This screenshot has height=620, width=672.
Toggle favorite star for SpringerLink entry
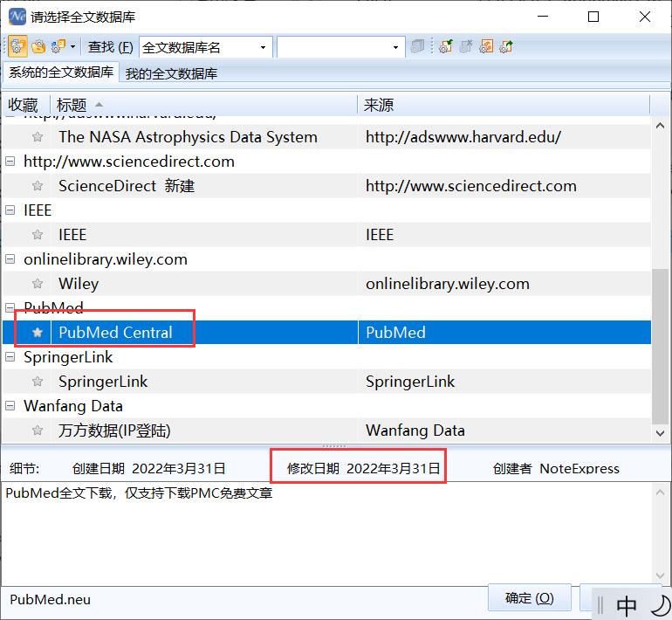pos(38,382)
